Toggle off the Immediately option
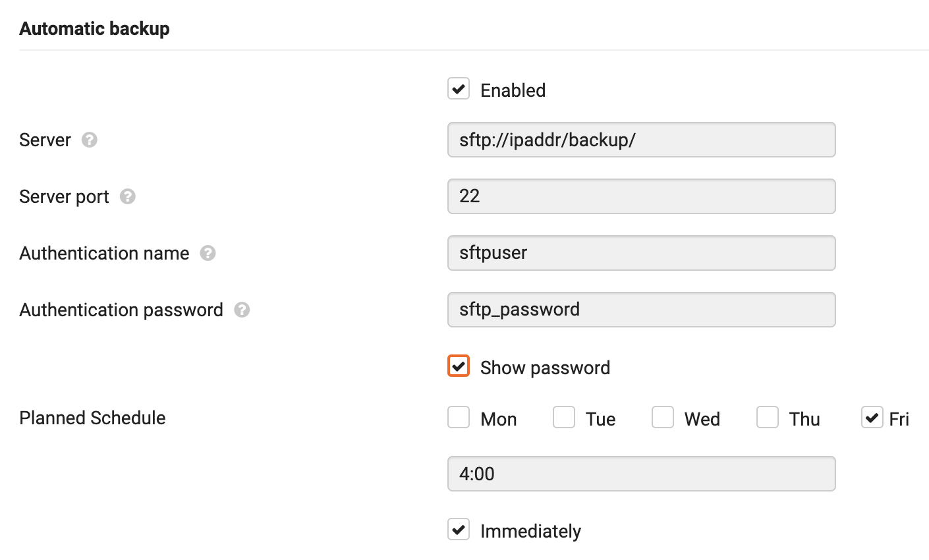The width and height of the screenshot is (929, 560). click(x=459, y=530)
